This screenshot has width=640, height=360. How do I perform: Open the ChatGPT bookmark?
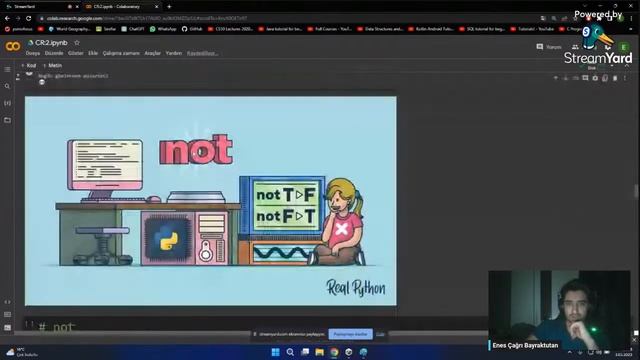click(x=133, y=29)
